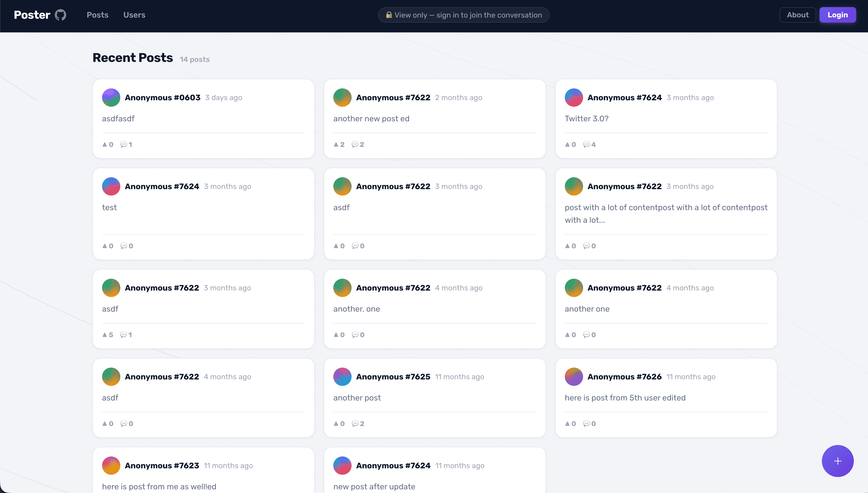Upvote the 'test' post

pos(108,246)
